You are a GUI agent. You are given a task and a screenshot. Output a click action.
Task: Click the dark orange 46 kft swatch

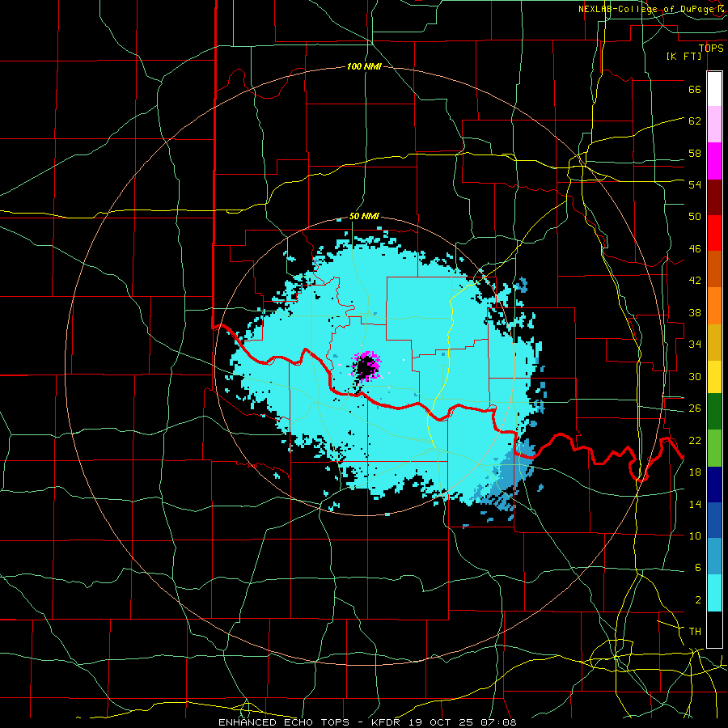coord(714,269)
